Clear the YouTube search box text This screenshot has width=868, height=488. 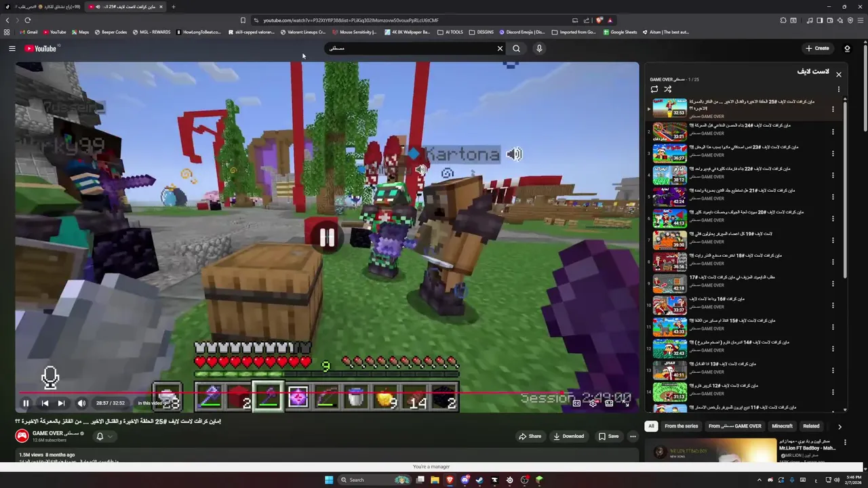tap(500, 48)
